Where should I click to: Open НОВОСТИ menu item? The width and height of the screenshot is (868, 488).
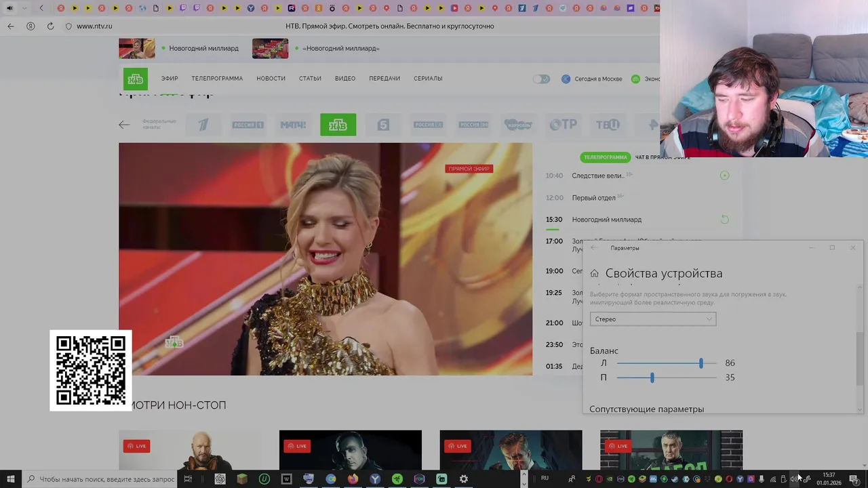(271, 79)
